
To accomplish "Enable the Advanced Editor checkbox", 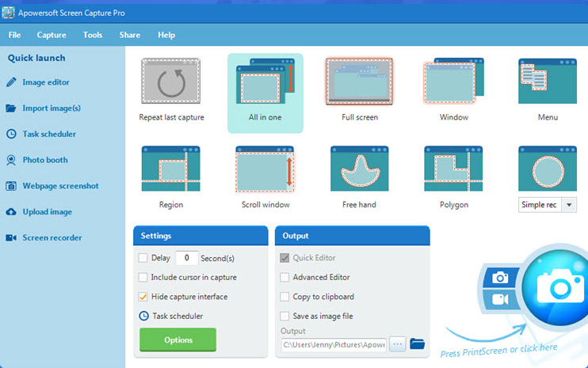I will coord(284,278).
